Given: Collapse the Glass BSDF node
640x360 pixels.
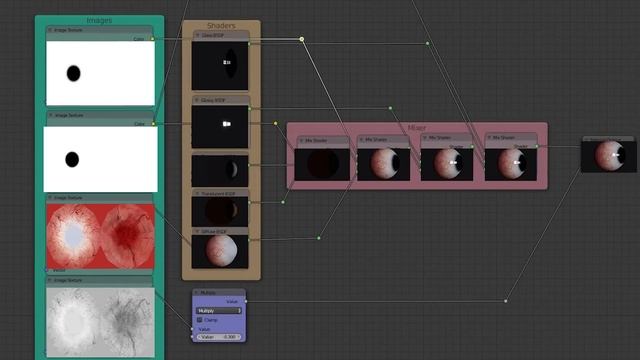Looking at the screenshot, I should (197, 36).
